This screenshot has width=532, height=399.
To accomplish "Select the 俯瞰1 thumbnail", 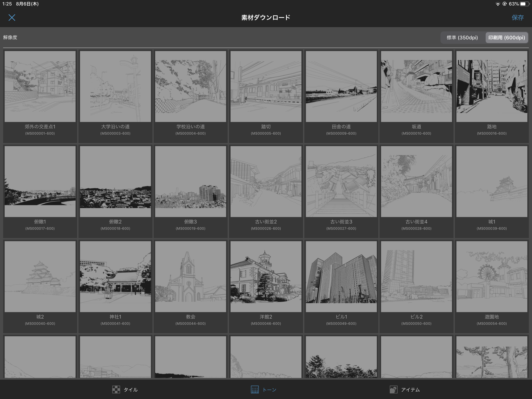I will point(40,181).
